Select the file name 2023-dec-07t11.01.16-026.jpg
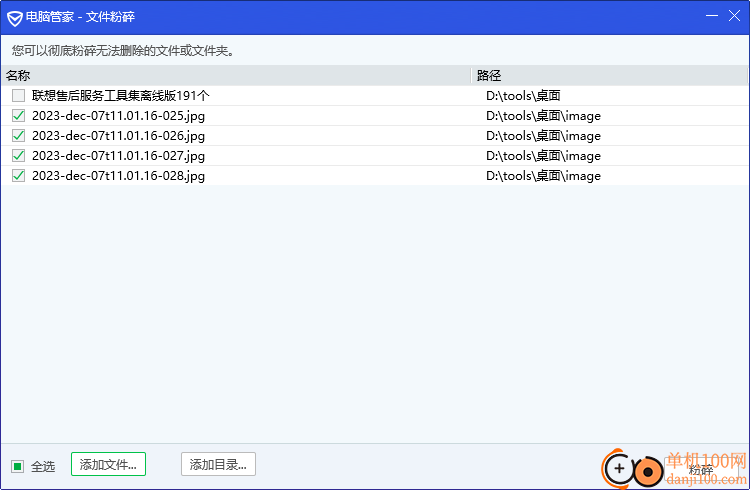750x490 pixels. 118,136
